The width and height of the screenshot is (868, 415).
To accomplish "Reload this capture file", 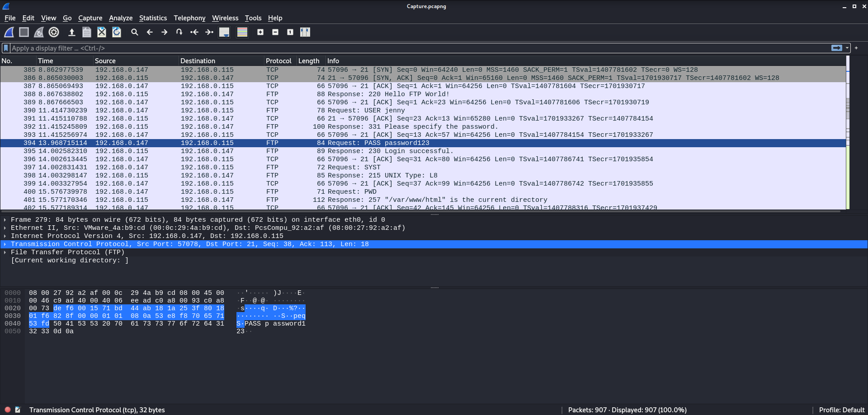I will (117, 32).
